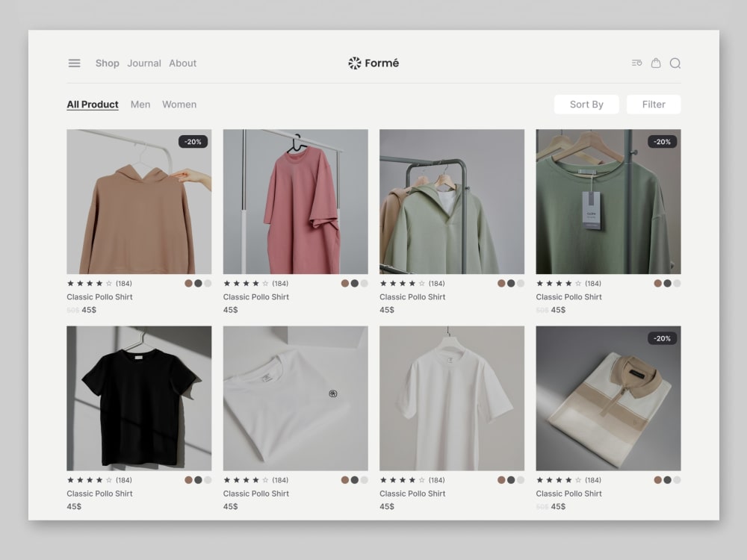Screen dimensions: 747x560
Task: Click -20% badge on brown hoodie
Action: [193, 141]
